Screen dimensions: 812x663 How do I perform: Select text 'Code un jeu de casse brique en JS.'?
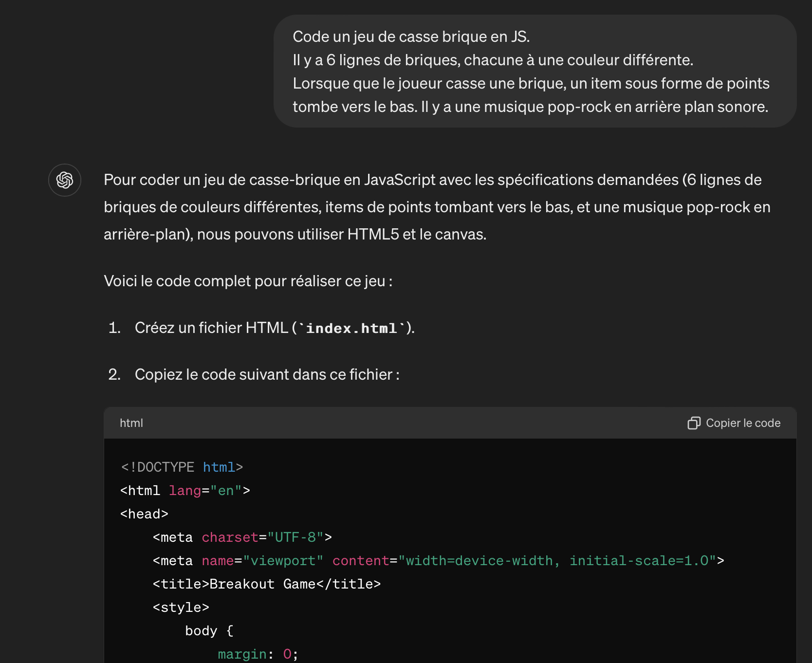pyautogui.click(x=411, y=37)
